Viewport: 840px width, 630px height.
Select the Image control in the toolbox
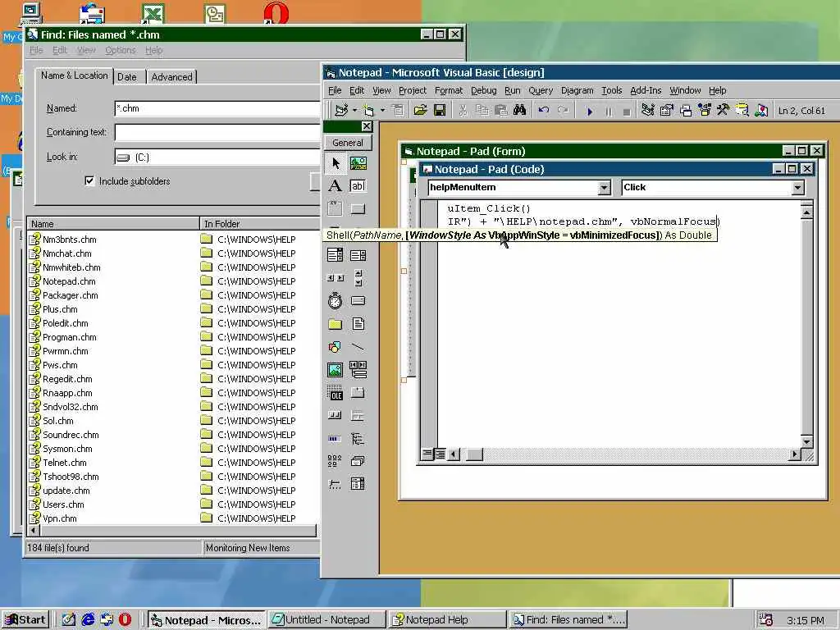tap(336, 370)
